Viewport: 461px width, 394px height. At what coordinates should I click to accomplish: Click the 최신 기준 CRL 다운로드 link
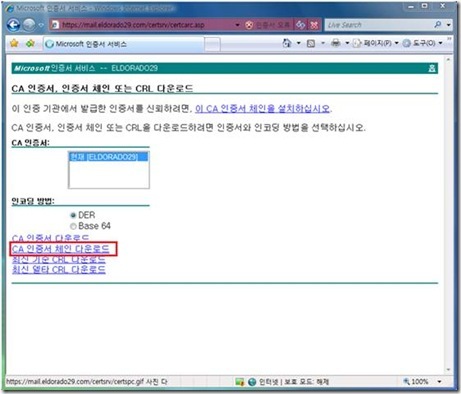click(59, 259)
